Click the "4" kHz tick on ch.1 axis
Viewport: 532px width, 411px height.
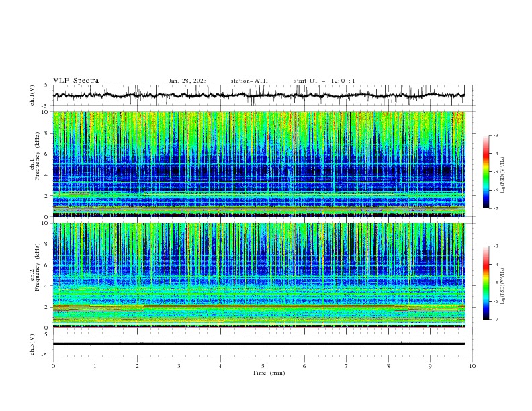pyautogui.click(x=46, y=175)
